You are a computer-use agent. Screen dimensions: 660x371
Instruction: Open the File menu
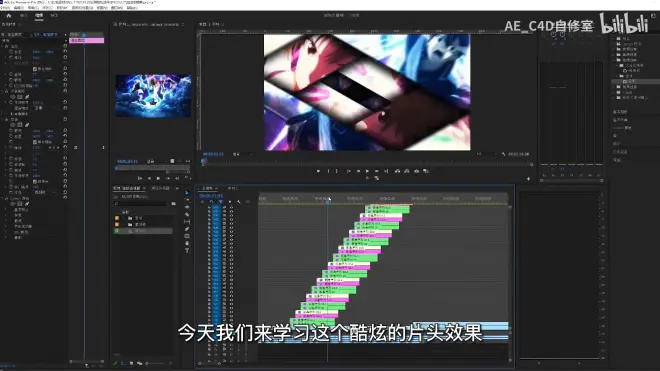point(6,8)
